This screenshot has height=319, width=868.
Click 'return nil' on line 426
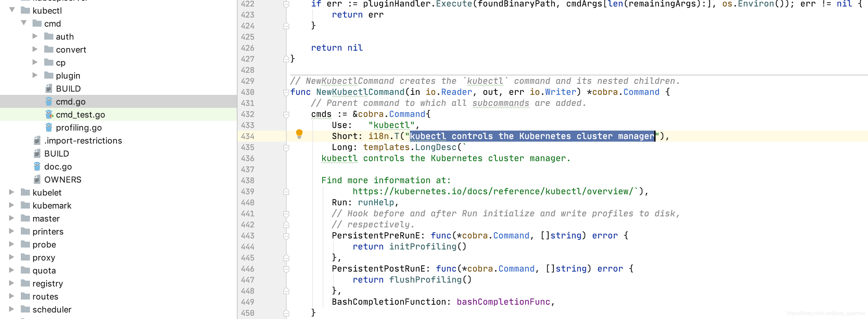click(x=337, y=48)
